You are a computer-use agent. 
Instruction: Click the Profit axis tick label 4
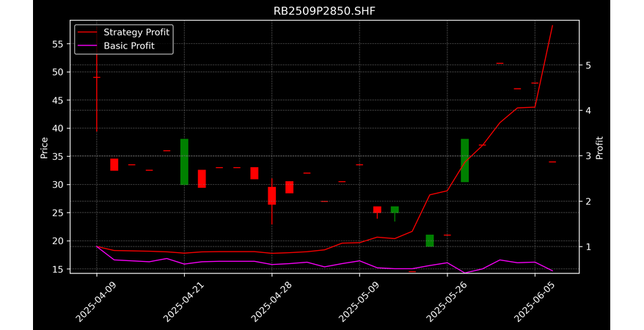tap(588, 111)
